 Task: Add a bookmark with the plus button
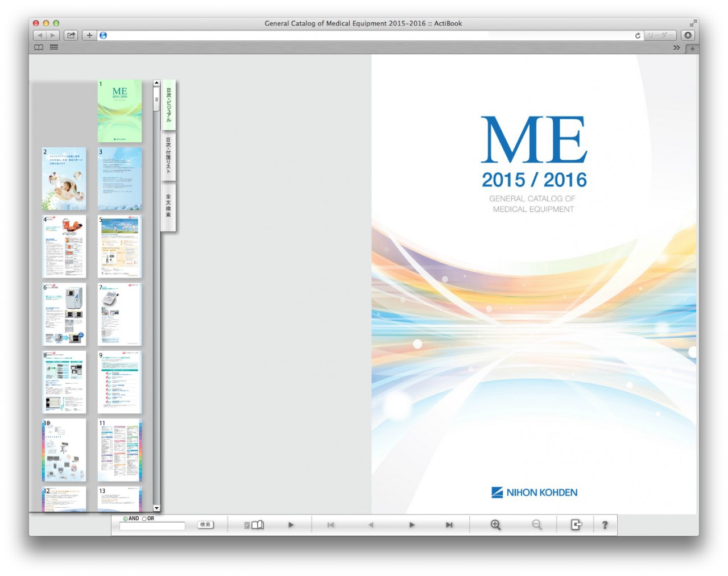[89, 35]
